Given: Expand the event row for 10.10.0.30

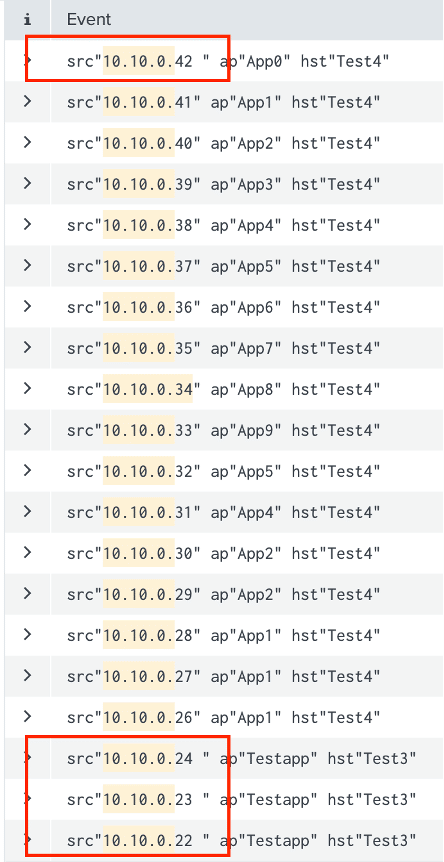Looking at the screenshot, I should click(27, 553).
